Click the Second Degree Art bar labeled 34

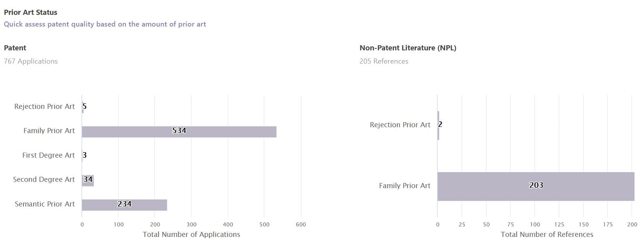point(88,180)
